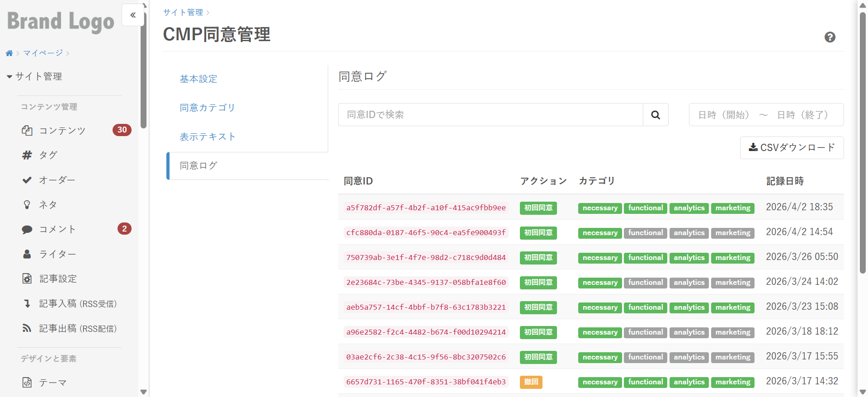This screenshot has width=868, height=397.
Task: Open 記事設定 in the sidebar
Action: (x=58, y=279)
